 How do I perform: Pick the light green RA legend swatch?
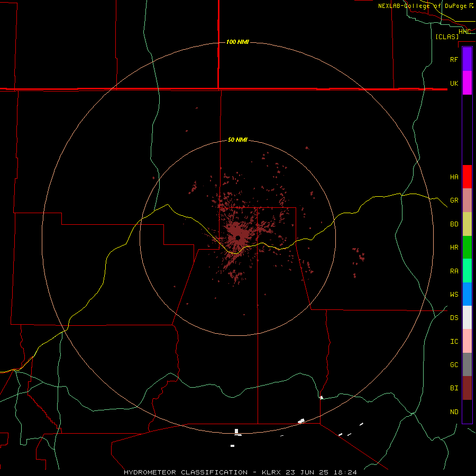click(467, 271)
